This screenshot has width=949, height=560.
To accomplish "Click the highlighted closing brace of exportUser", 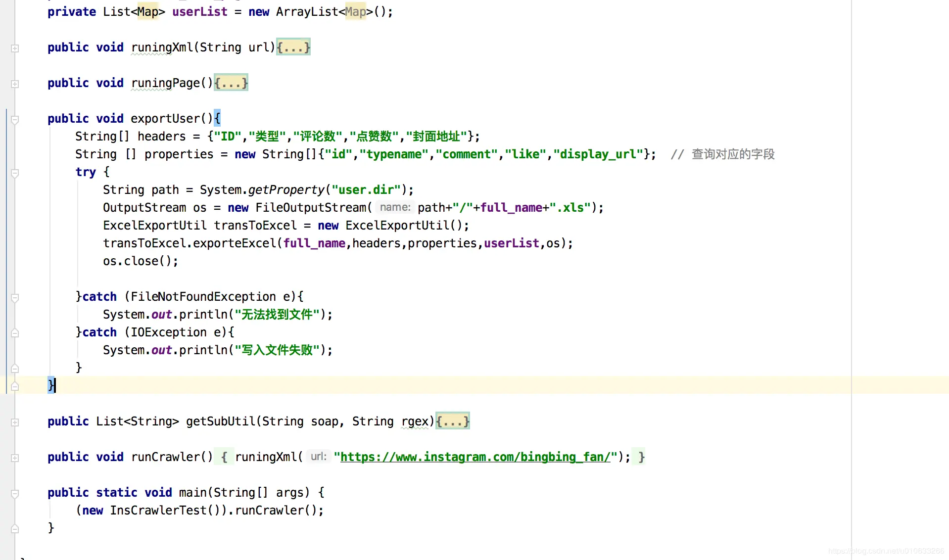I will pos(51,385).
